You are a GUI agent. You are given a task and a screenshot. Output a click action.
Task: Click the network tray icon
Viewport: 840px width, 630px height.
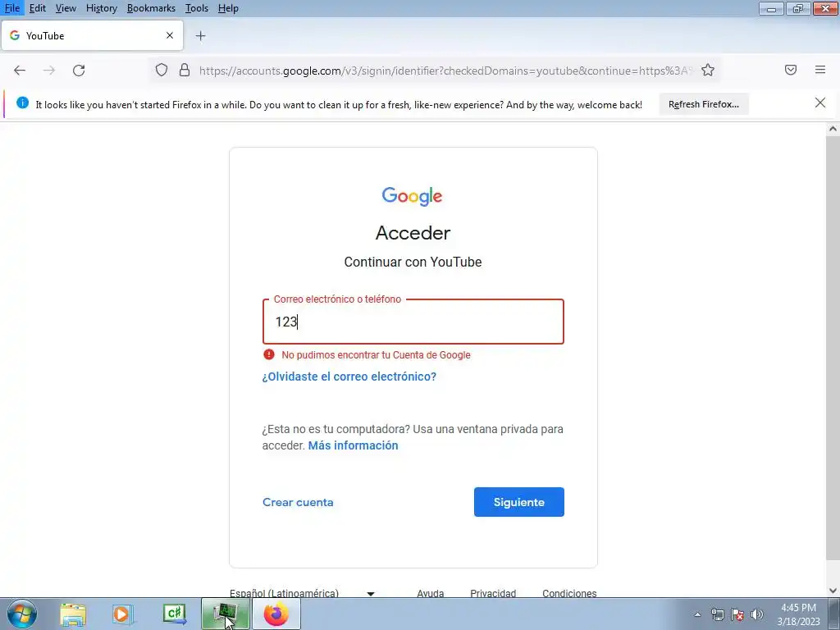(x=717, y=614)
